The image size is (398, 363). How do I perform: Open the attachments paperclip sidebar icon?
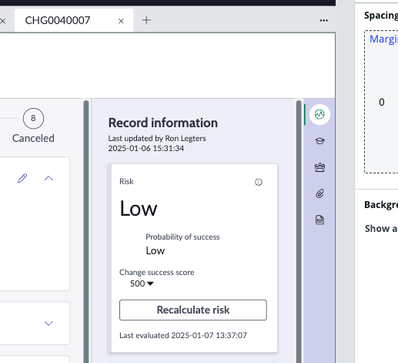[x=320, y=193]
